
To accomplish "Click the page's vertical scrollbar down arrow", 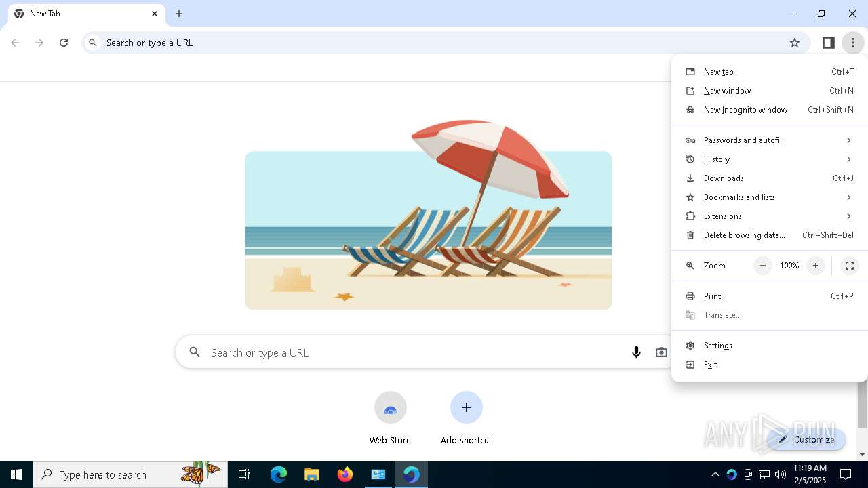I will [863, 455].
